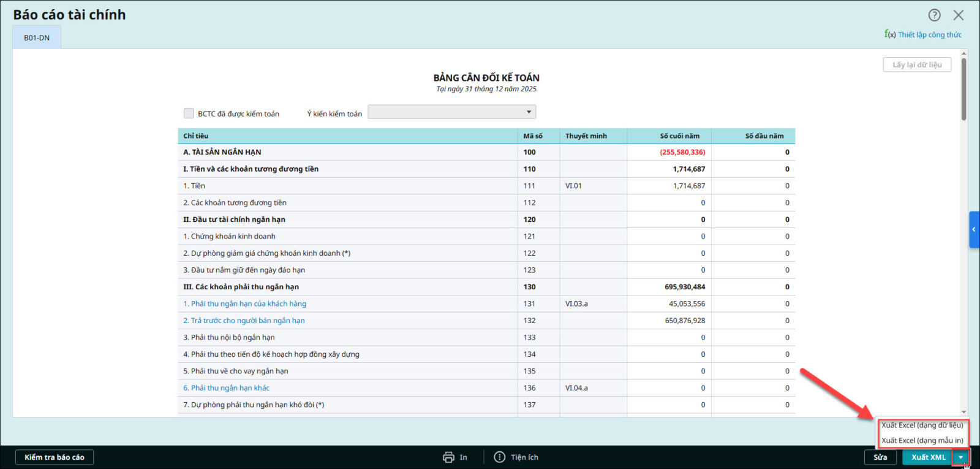Switch to the B01-DN tab
Screen dimensions: 980x469
pos(37,38)
